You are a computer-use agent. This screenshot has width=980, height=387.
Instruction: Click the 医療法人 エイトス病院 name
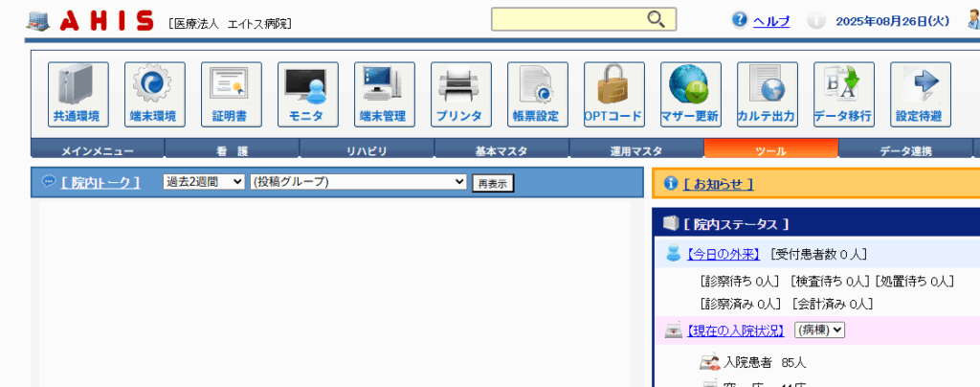(x=230, y=24)
